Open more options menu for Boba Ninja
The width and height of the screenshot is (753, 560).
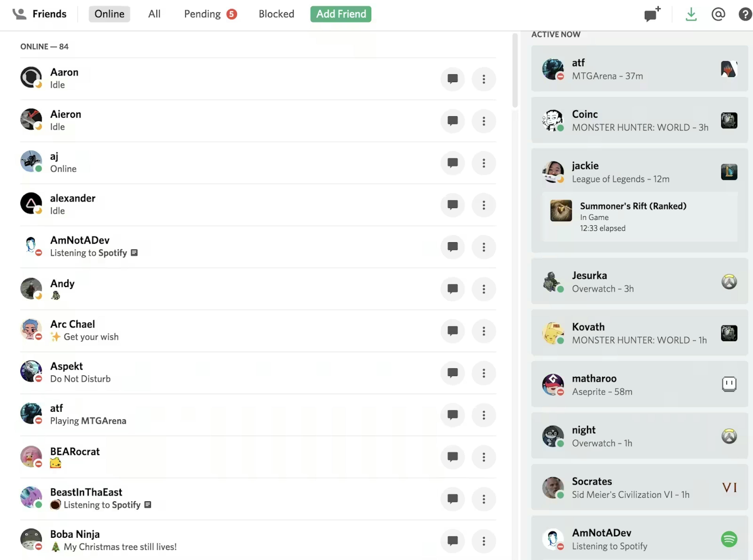coord(484,541)
